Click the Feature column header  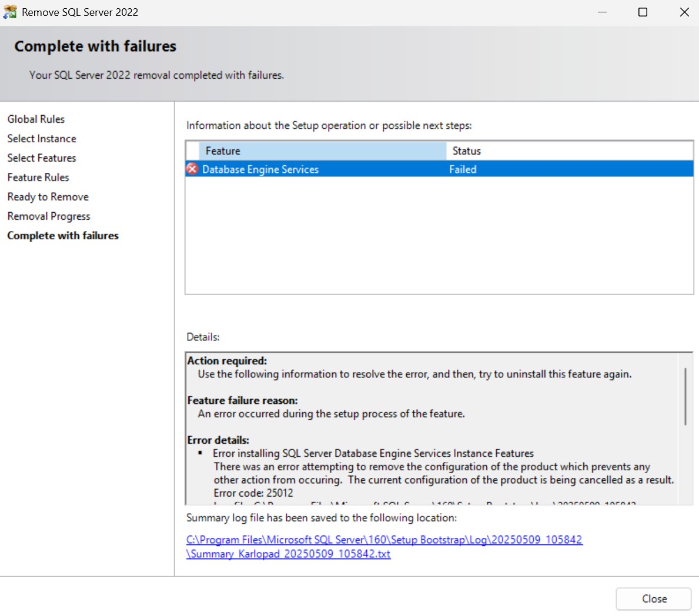click(x=322, y=151)
